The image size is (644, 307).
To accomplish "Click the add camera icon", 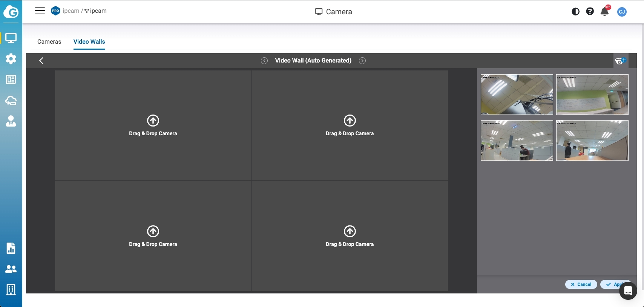I will (620, 61).
